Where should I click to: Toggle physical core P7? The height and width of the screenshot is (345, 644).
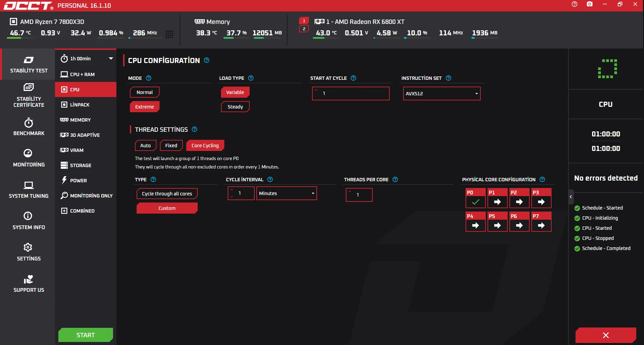[541, 222]
